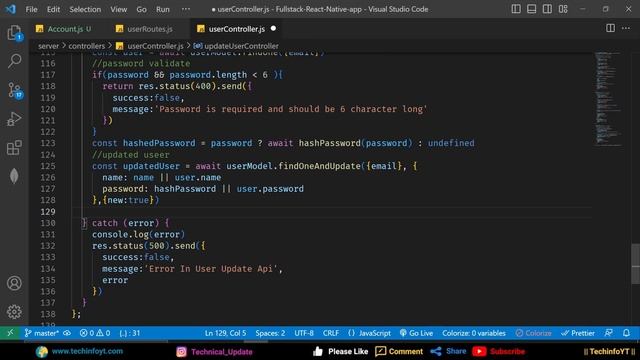Click 'undefined' keyword on line 123

point(451,143)
